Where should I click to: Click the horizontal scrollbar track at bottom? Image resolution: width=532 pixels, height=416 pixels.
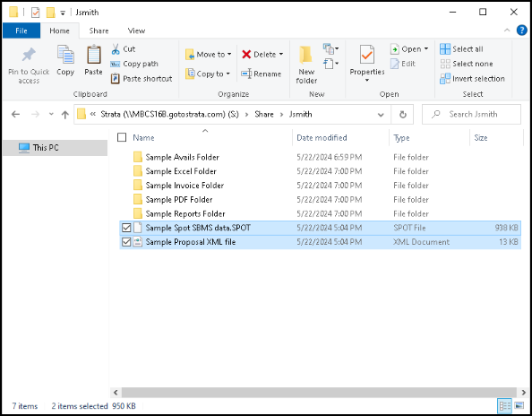[x=319, y=392]
